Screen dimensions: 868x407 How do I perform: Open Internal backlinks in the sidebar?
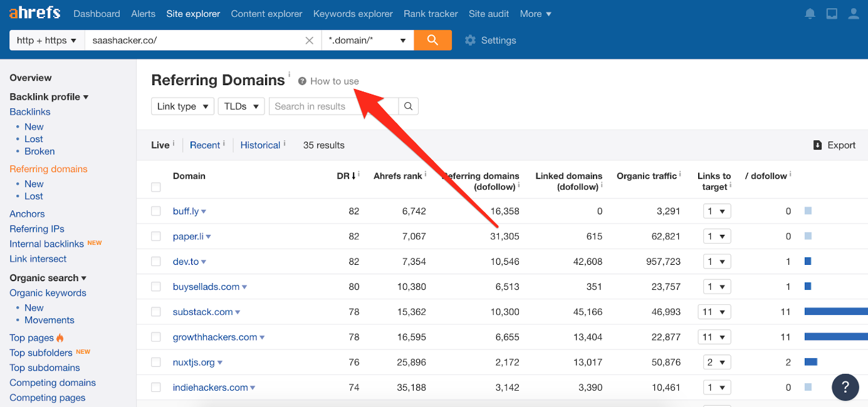coord(46,244)
